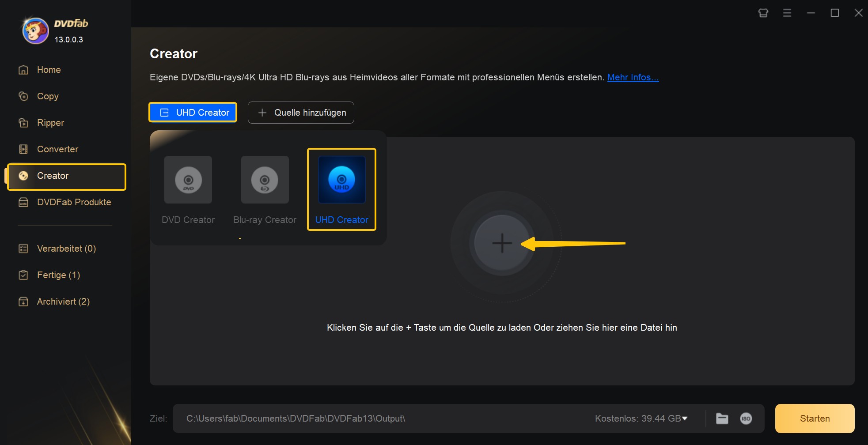
Task: Open the hamburger main menu
Action: pos(787,13)
